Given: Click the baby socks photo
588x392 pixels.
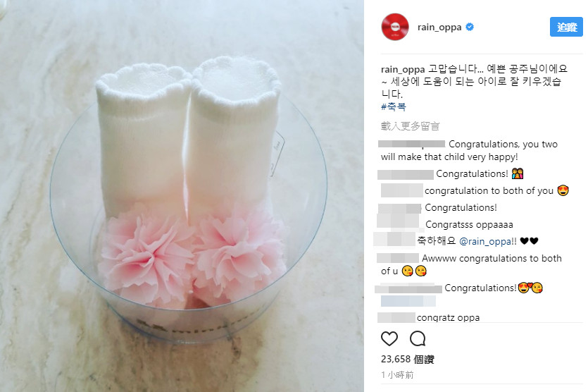Looking at the screenshot, I should [182, 196].
